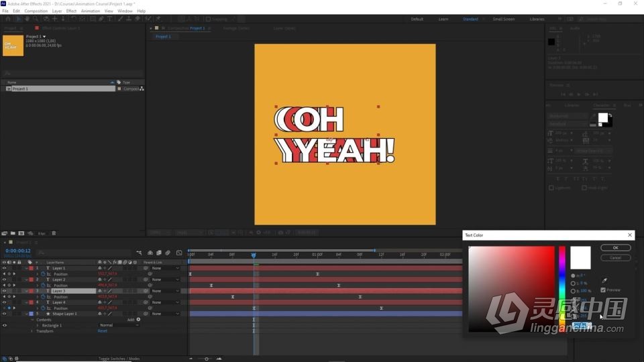The image size is (644, 362).
Task: Select the Hand tool
Action: (27, 19)
